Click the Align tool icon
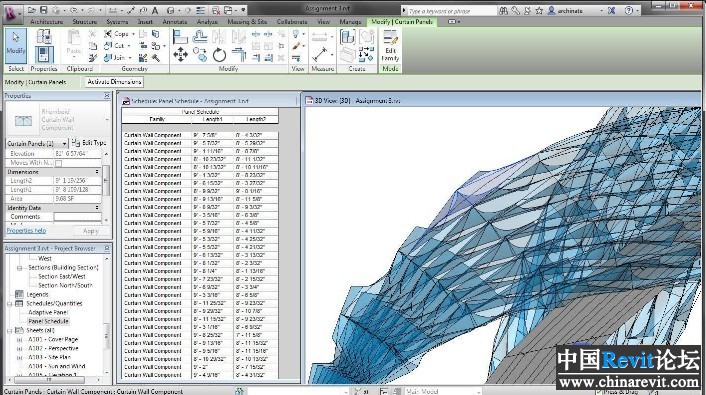 [180, 36]
